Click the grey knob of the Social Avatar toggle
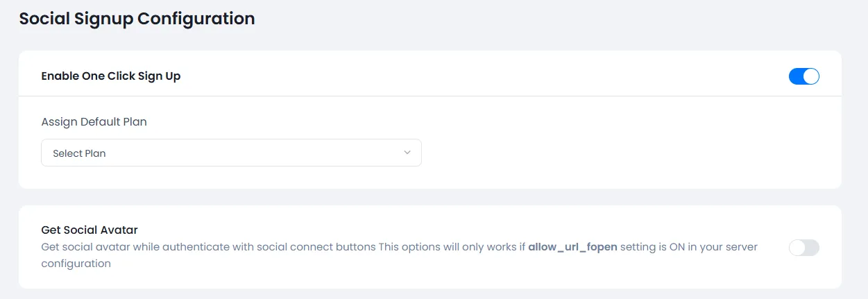This screenshot has width=868, height=299. [x=797, y=248]
